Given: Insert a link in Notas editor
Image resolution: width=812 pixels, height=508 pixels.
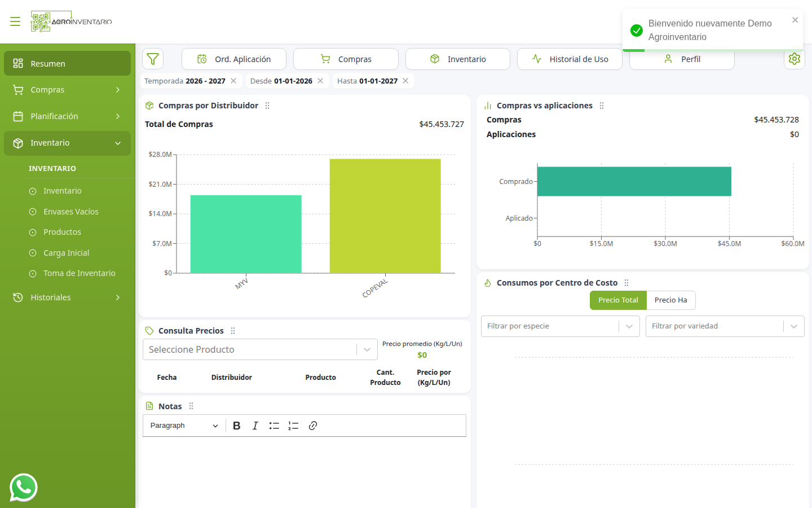Looking at the screenshot, I should (x=313, y=426).
